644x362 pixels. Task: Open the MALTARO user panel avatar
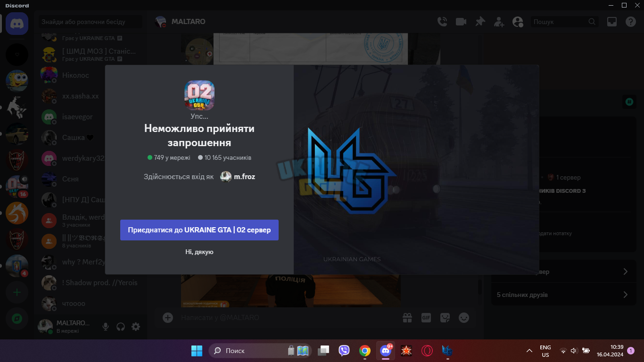click(x=45, y=326)
